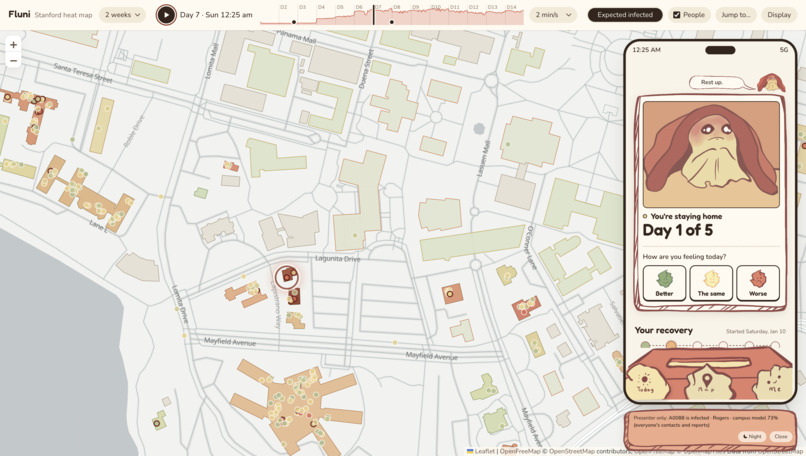Select The same feeling option
The image size is (806, 456).
click(x=711, y=283)
